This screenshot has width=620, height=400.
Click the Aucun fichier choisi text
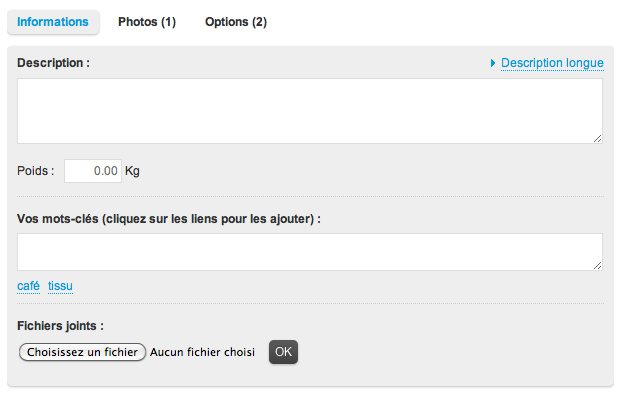[203, 352]
